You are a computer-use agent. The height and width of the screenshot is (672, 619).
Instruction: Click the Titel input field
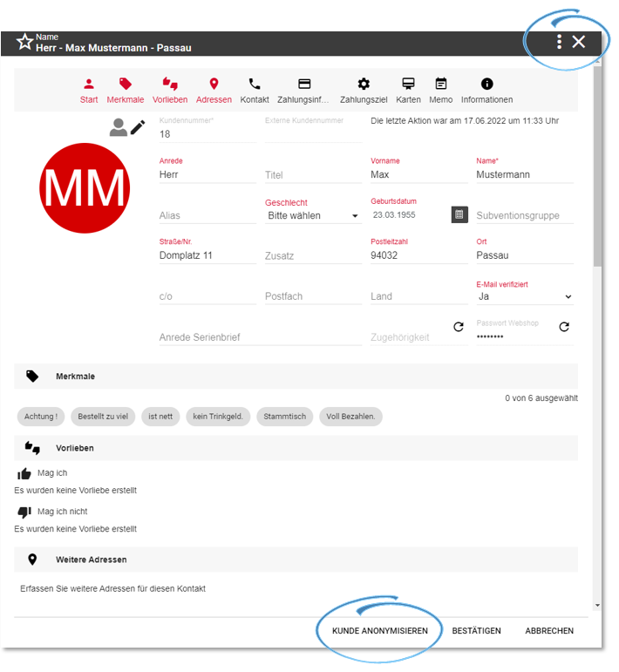313,175
